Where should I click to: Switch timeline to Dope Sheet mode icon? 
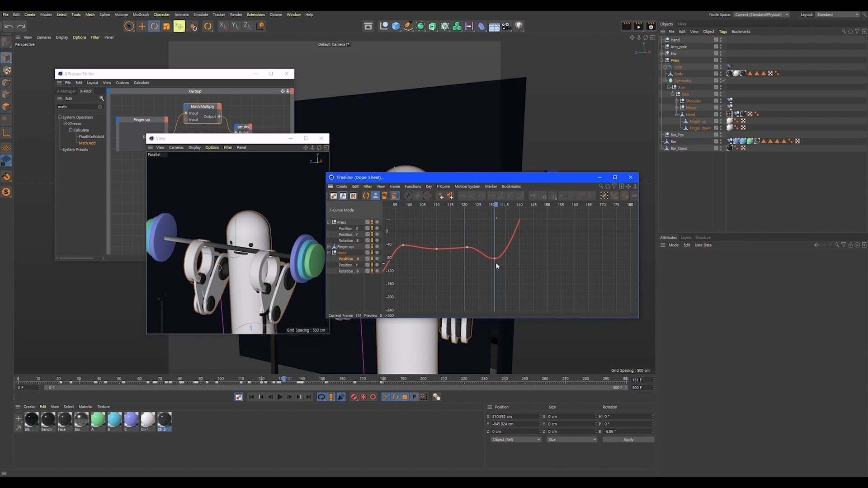click(334, 196)
